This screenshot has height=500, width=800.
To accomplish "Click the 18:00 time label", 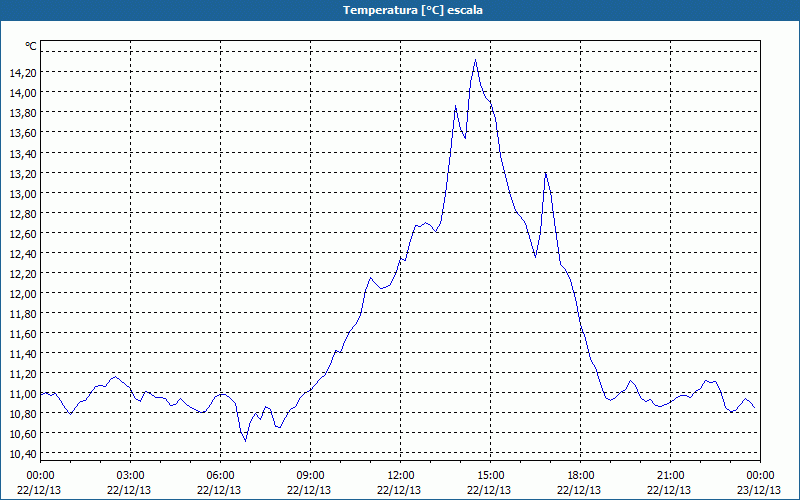I will (x=581, y=476).
